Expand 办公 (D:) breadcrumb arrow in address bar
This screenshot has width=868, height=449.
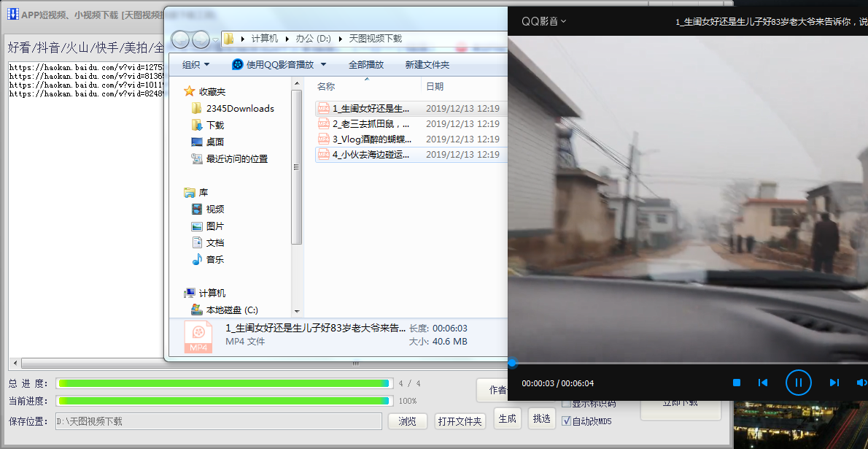pos(340,39)
